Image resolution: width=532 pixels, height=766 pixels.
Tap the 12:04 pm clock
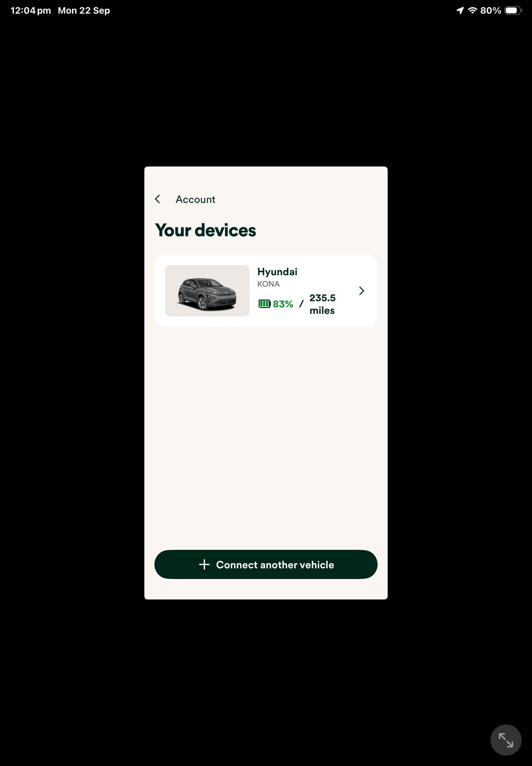pos(31,11)
